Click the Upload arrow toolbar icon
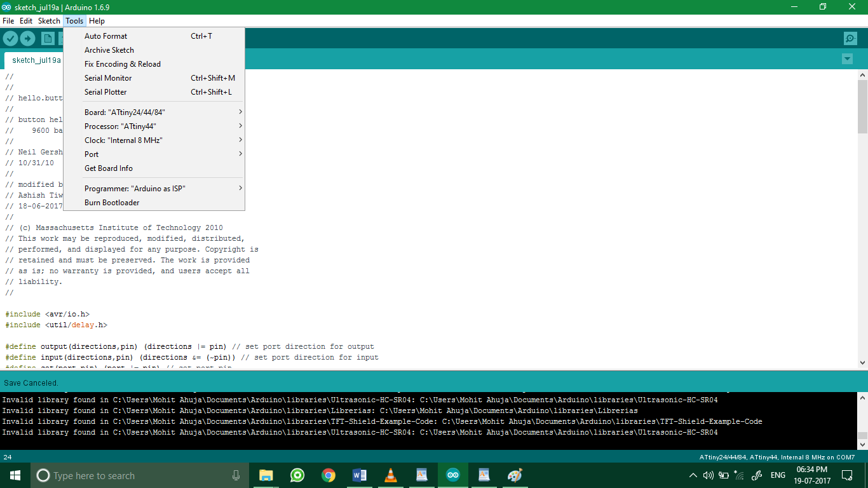The width and height of the screenshot is (868, 488). 27,38
